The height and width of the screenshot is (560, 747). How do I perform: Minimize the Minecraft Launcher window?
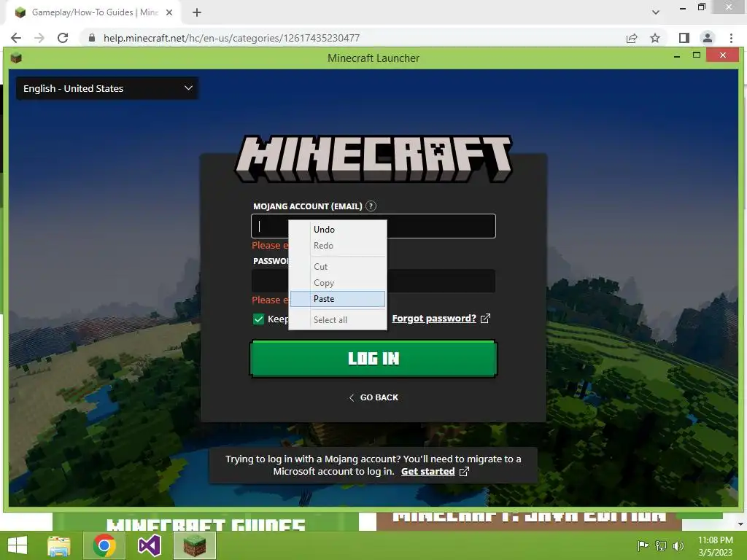click(676, 57)
